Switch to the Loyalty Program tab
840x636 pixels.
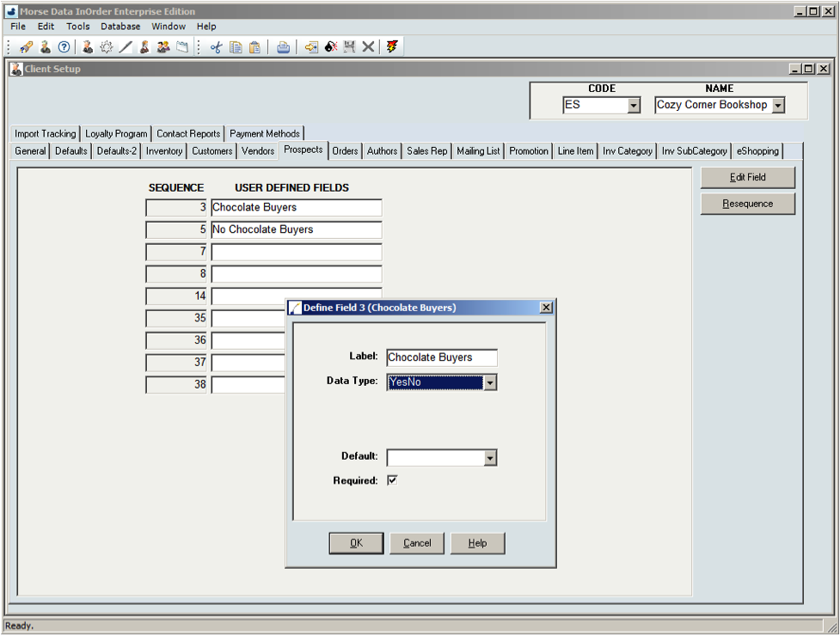click(x=116, y=134)
